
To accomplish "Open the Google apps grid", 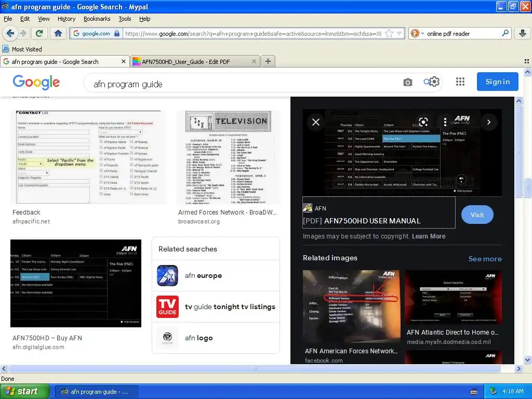I will (460, 82).
